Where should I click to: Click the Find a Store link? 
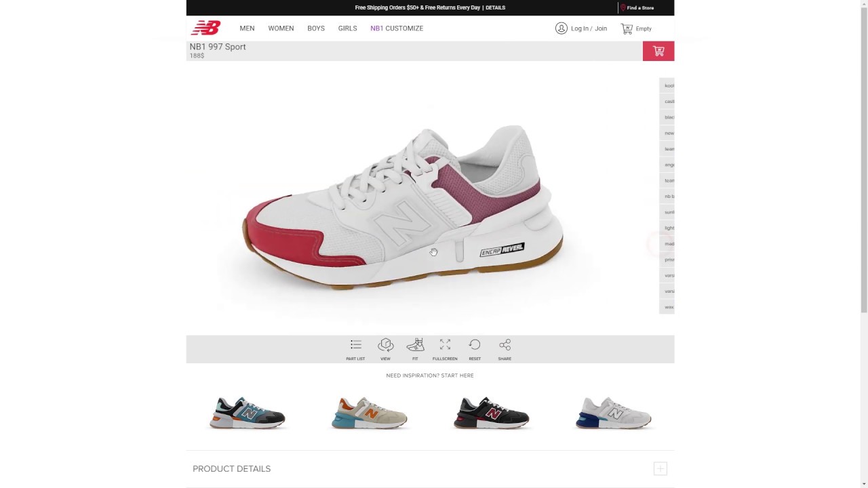(640, 8)
